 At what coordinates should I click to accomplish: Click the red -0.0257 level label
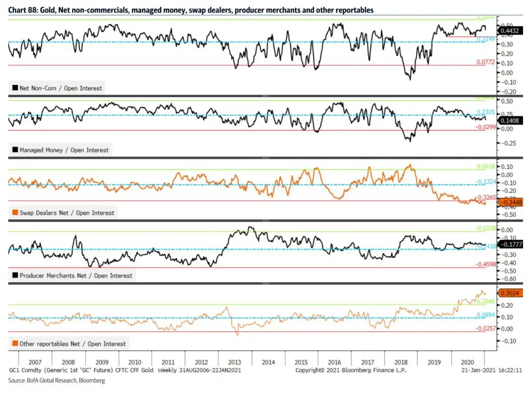(x=486, y=328)
